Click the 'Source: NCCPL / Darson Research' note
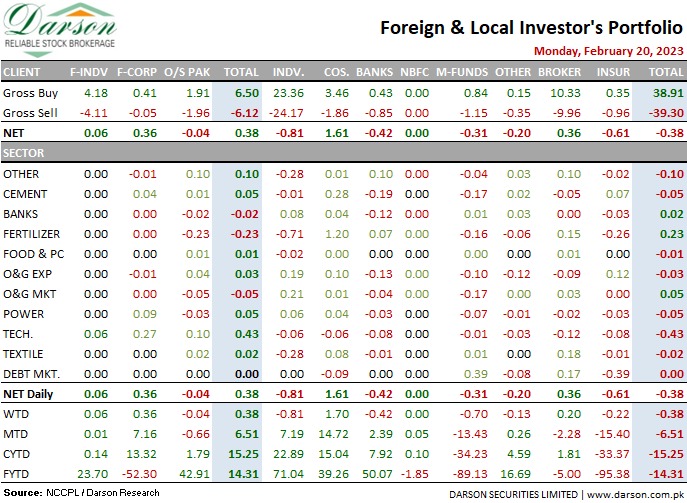The height and width of the screenshot is (503, 687). click(81, 493)
